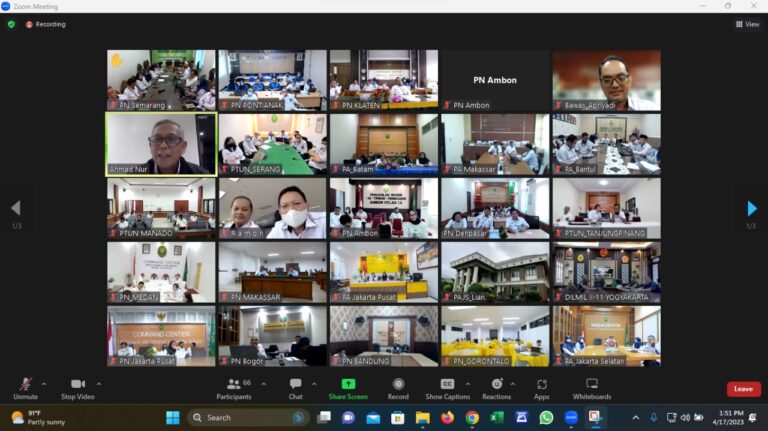Expand video options arrow beside Stop Video

click(x=101, y=383)
